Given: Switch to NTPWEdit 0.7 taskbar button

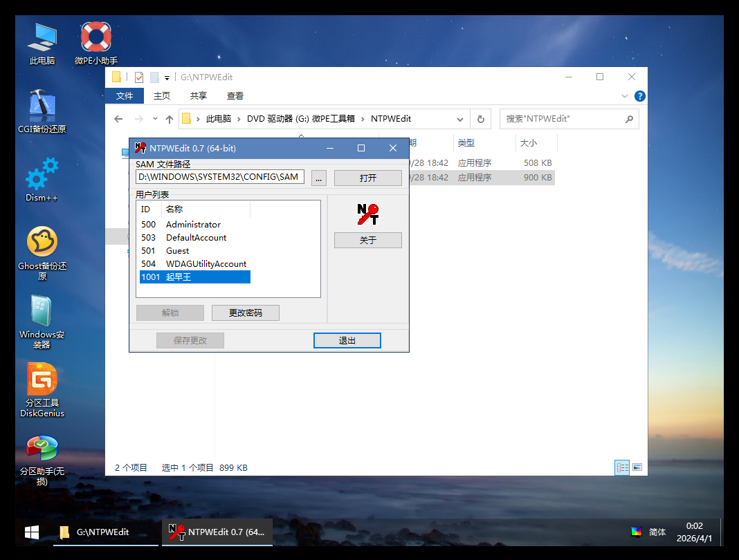Looking at the screenshot, I should [x=217, y=532].
